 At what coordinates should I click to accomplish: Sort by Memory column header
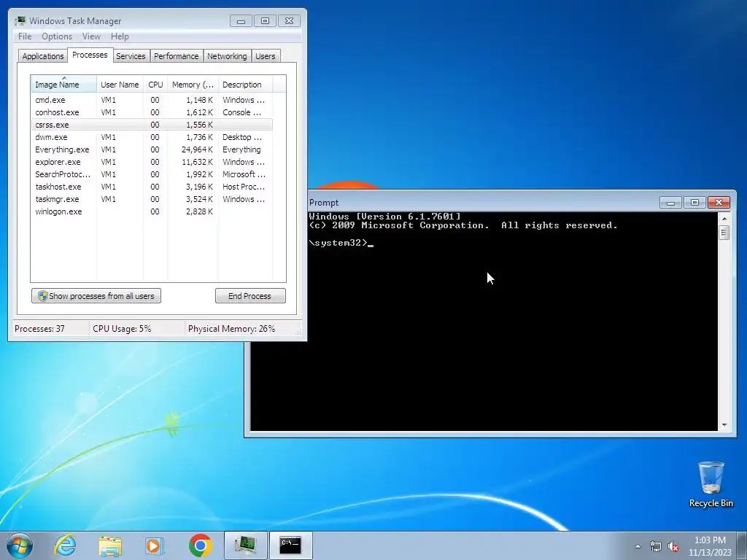click(193, 85)
